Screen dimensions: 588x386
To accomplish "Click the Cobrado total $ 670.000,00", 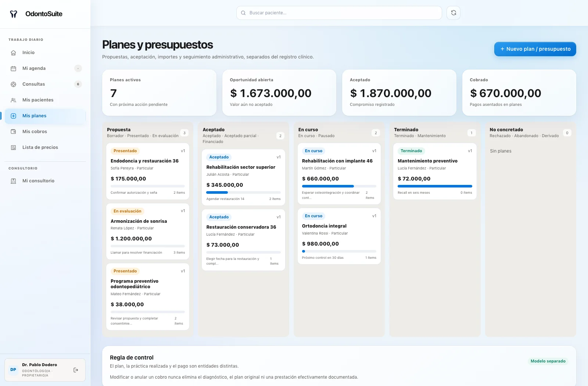I will click(x=505, y=93).
